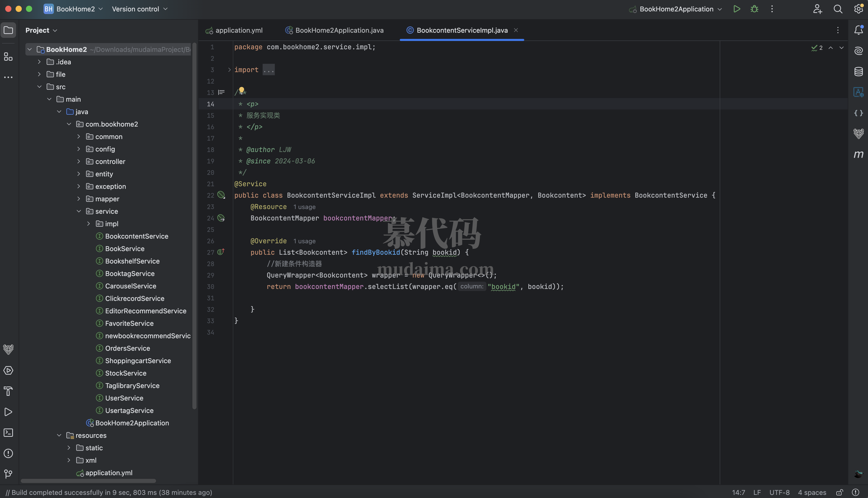Click the 14:7 caret position indicator
This screenshot has width=868, height=498.
coord(739,492)
